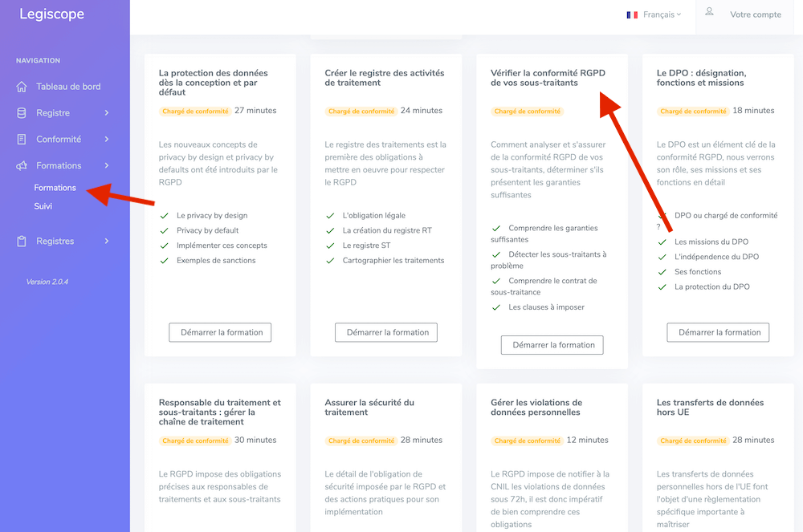Viewport: 803px width, 532px height.
Task: Click the Conformité document icon
Action: click(x=22, y=140)
